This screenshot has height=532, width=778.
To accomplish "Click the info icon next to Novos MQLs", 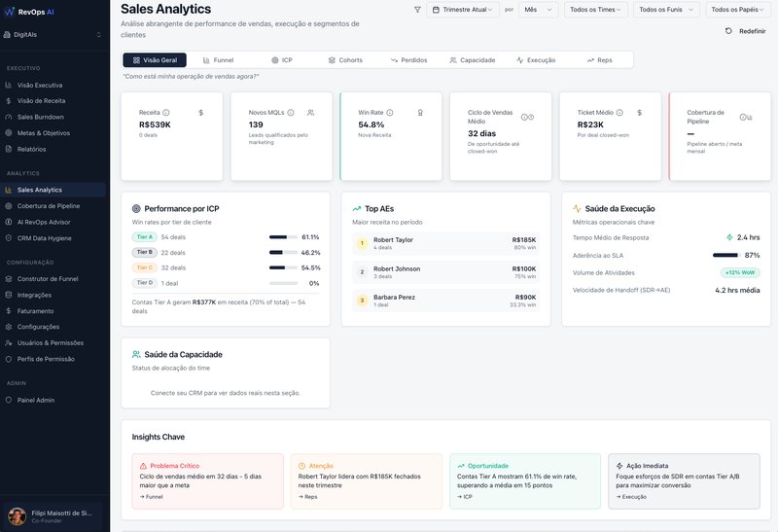I will click(291, 113).
